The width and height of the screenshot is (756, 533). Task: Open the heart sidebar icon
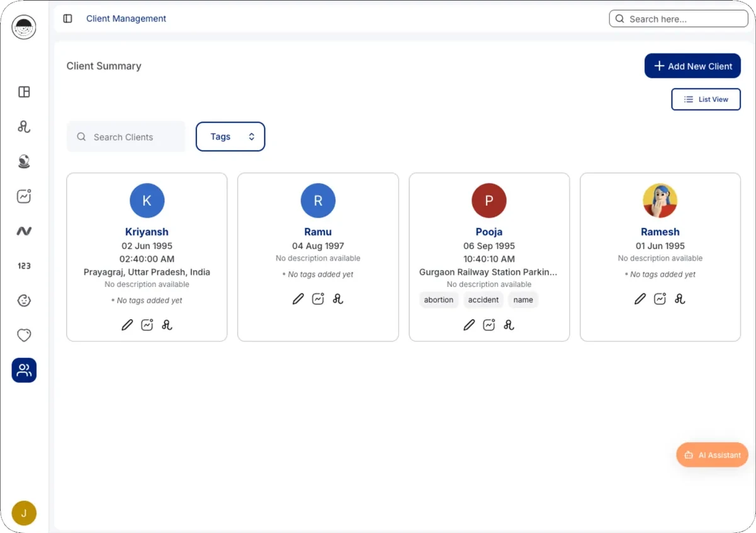pos(24,335)
